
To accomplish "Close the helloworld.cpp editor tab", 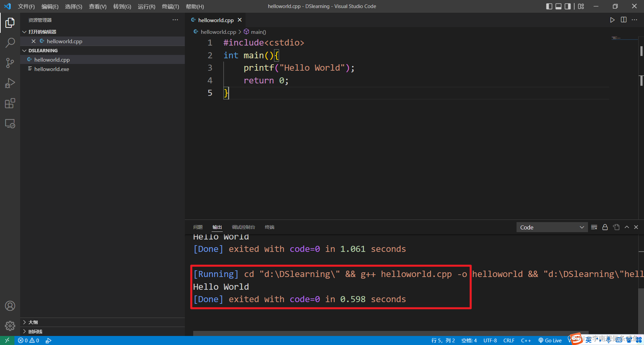I will coord(239,20).
